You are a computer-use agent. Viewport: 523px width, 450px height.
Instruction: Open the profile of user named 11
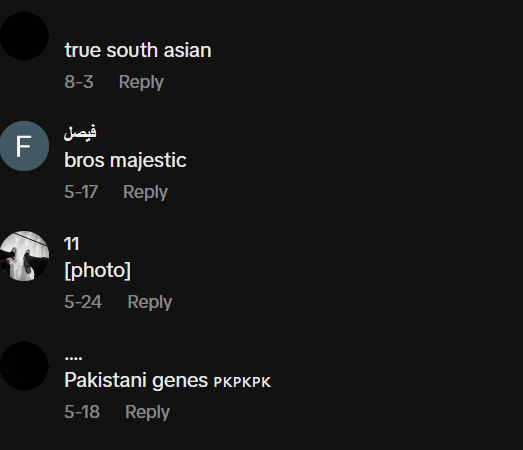(x=71, y=244)
